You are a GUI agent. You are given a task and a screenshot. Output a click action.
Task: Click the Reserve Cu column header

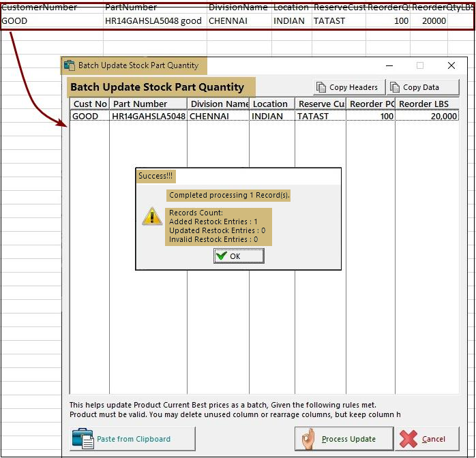[321, 104]
